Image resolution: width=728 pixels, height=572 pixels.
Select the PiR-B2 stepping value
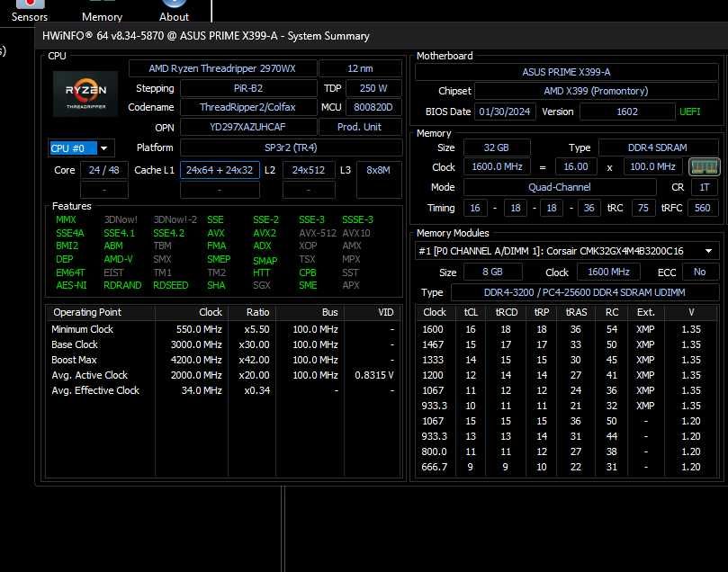tap(248, 88)
